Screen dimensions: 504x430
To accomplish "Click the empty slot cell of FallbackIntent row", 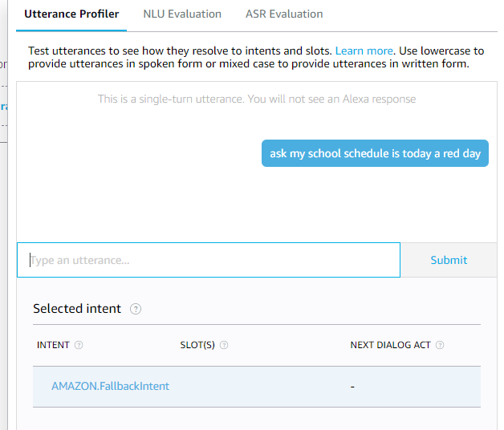I will tap(257, 387).
